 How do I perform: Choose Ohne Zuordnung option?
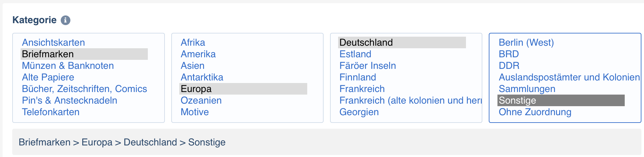535,112
